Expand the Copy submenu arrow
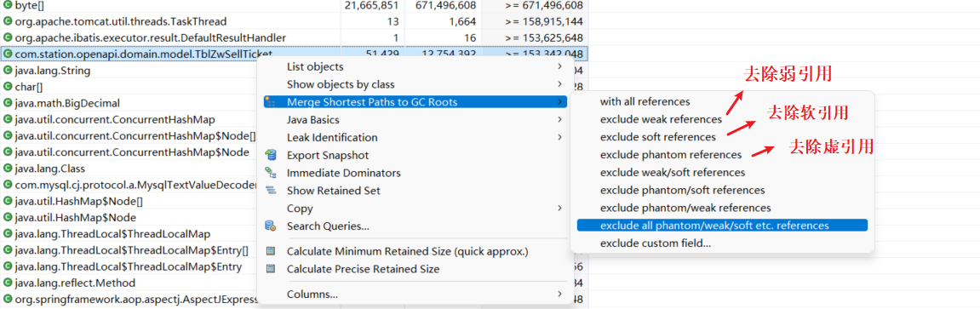 (559, 208)
